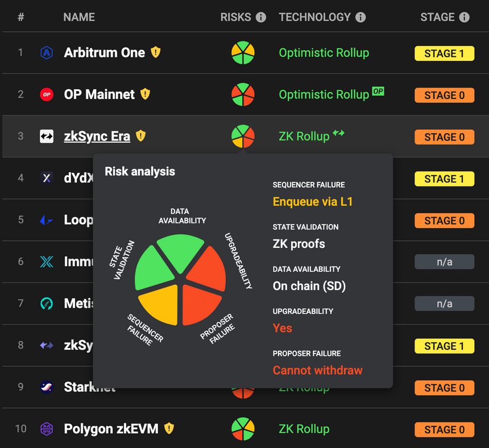The image size is (489, 448).
Task: Click the TECHNOLOGY column info icon
Action: 360,17
